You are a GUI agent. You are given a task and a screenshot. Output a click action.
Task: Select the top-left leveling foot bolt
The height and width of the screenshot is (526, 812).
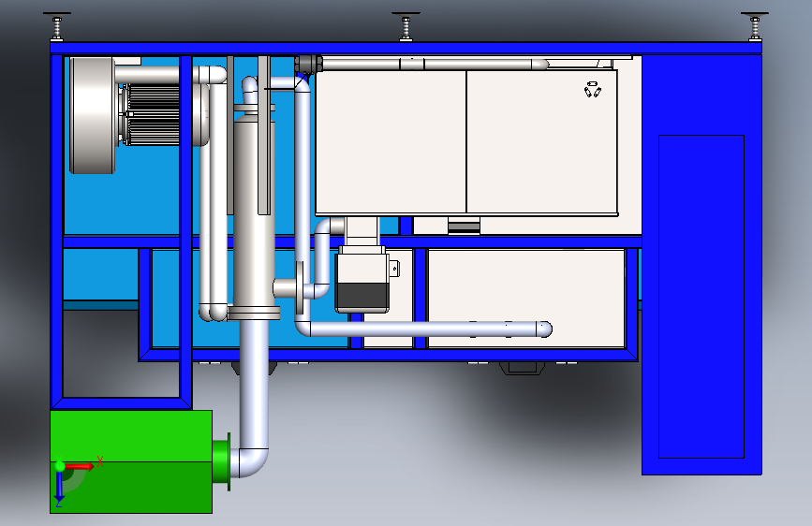click(x=57, y=26)
